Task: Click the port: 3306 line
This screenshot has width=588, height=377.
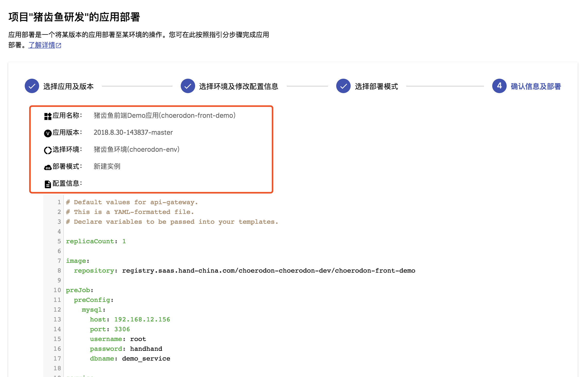Action: coord(110,329)
